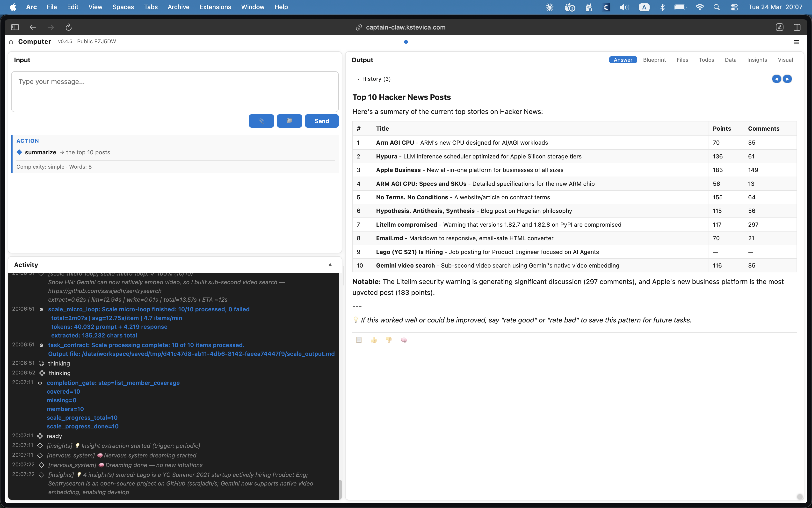Go to next history with right arrow button

787,79
